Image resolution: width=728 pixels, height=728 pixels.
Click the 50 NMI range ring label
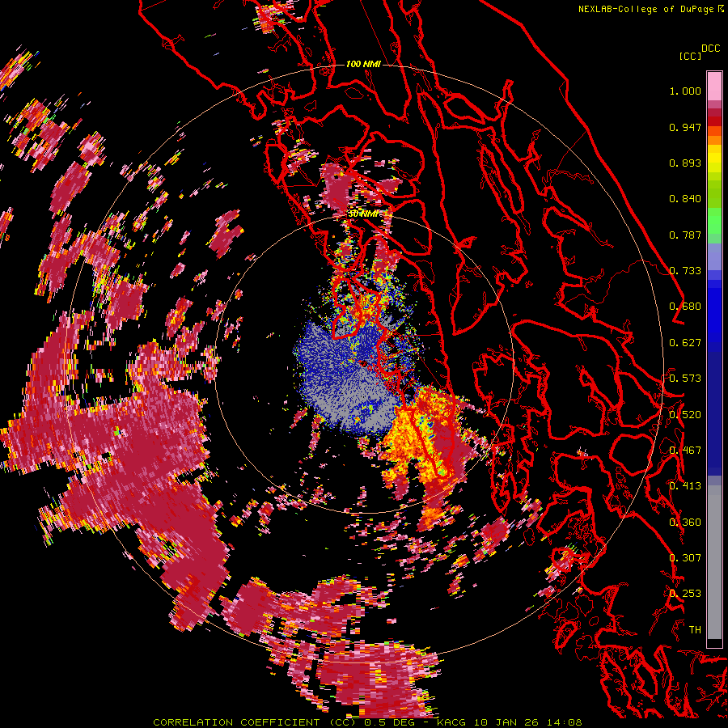363,214
